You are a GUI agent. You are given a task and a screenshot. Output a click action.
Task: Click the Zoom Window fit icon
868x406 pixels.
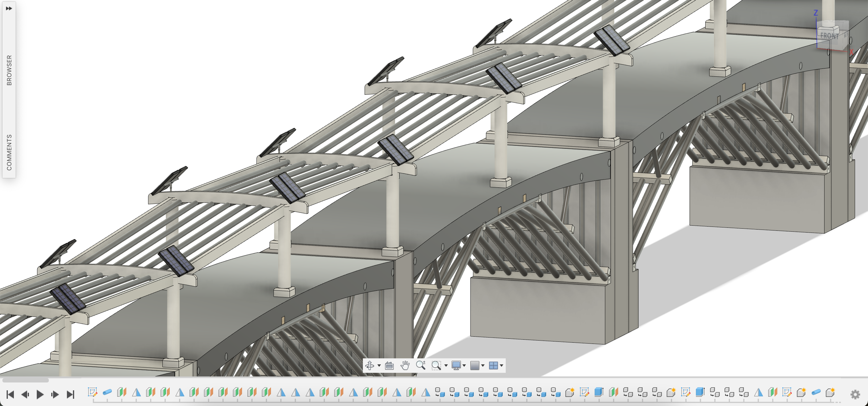click(x=436, y=366)
